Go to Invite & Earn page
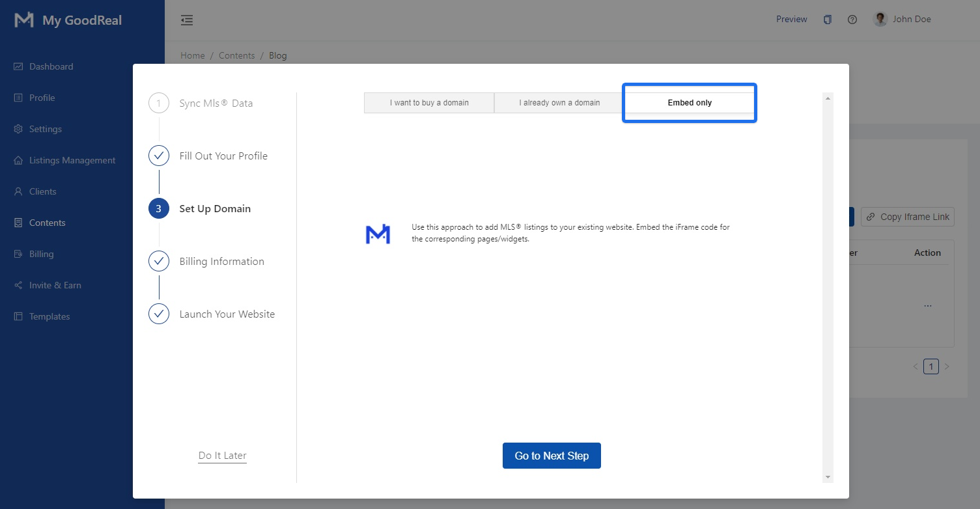Viewport: 980px width, 509px height. point(55,285)
